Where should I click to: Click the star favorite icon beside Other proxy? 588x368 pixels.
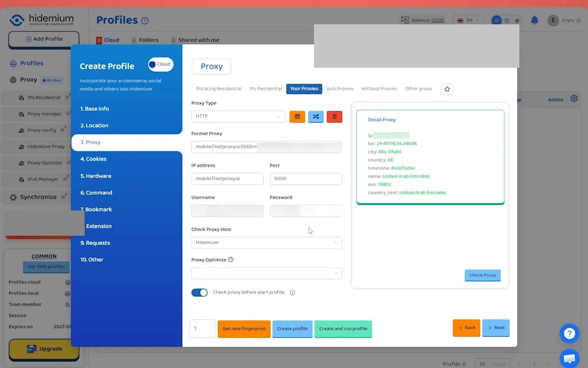point(447,89)
